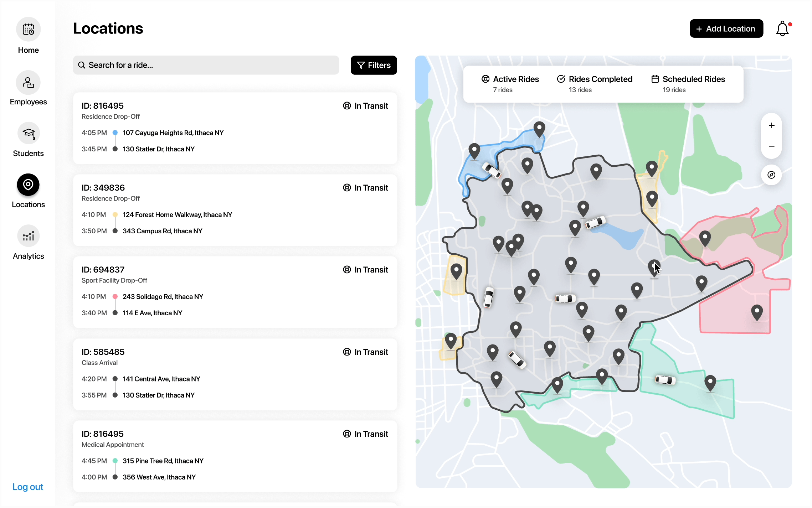This screenshot has width=812, height=508.
Task: Zoom out on the map
Action: pyautogui.click(x=771, y=146)
